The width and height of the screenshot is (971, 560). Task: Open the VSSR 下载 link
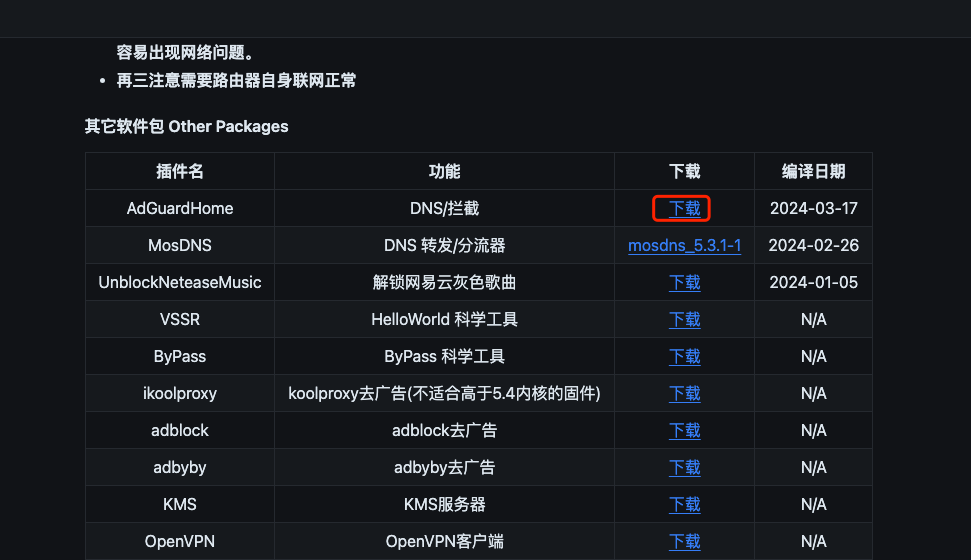pos(684,320)
